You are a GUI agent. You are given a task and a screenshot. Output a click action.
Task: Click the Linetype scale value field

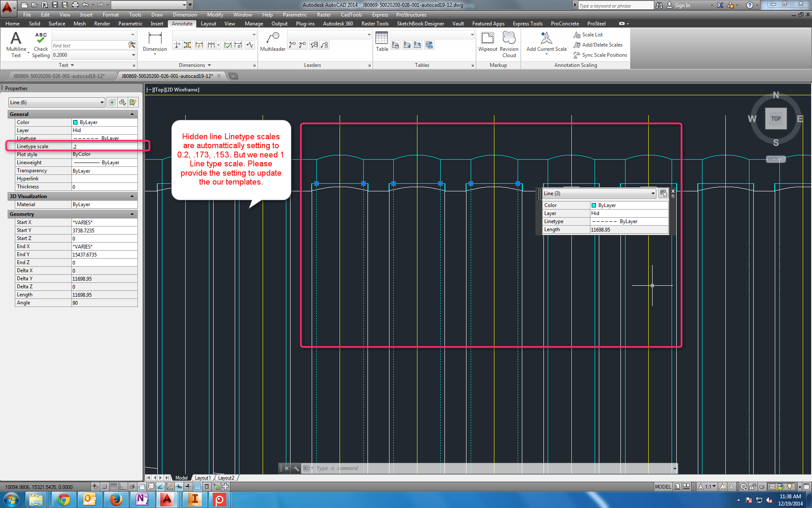tap(104, 146)
